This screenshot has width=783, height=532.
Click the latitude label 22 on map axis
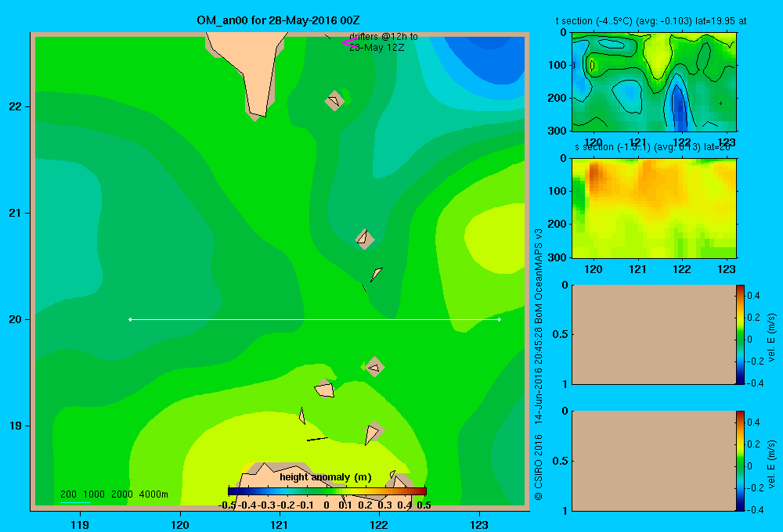tap(16, 106)
